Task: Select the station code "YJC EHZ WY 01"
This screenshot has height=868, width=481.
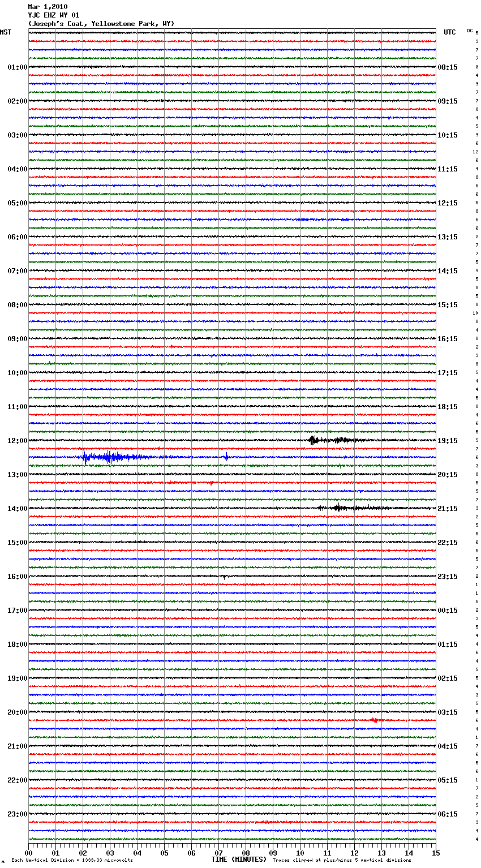Action: click(54, 15)
